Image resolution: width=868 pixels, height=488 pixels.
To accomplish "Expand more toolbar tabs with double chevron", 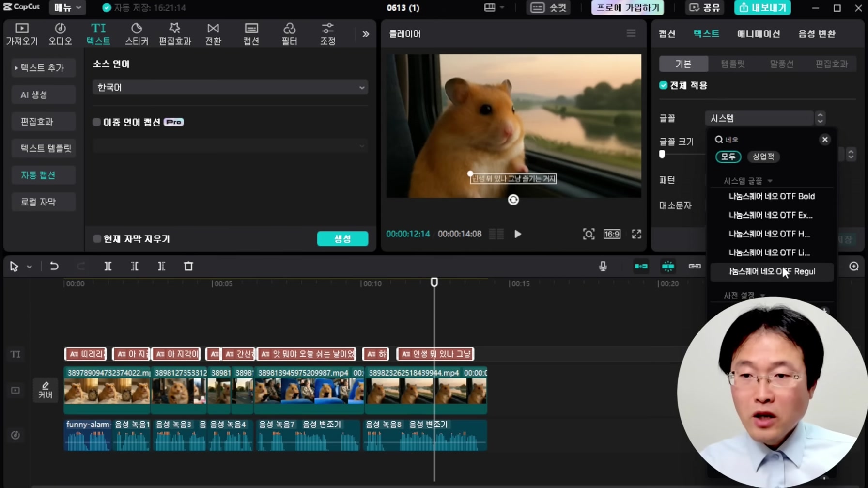I will 366,34.
